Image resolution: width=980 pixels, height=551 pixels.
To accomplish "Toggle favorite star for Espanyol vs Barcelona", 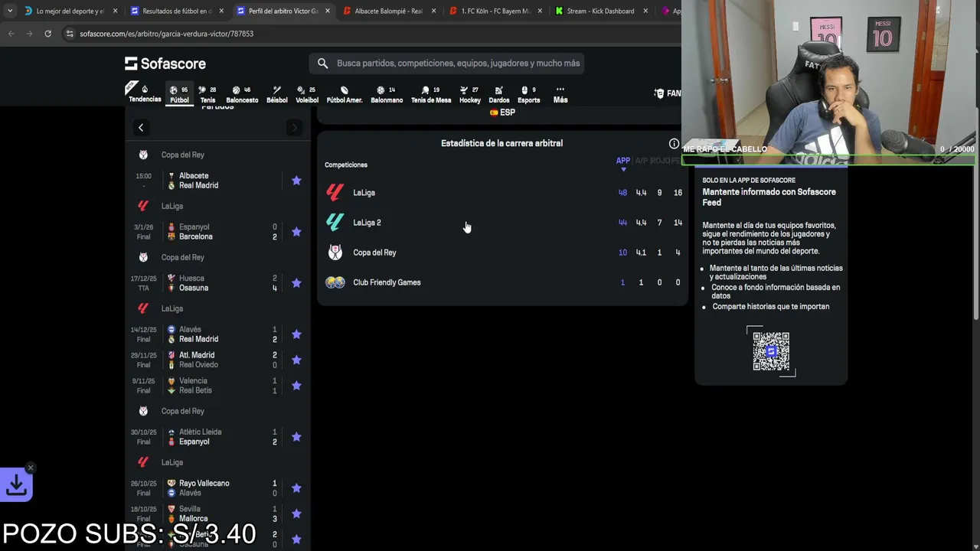I will [x=296, y=232].
